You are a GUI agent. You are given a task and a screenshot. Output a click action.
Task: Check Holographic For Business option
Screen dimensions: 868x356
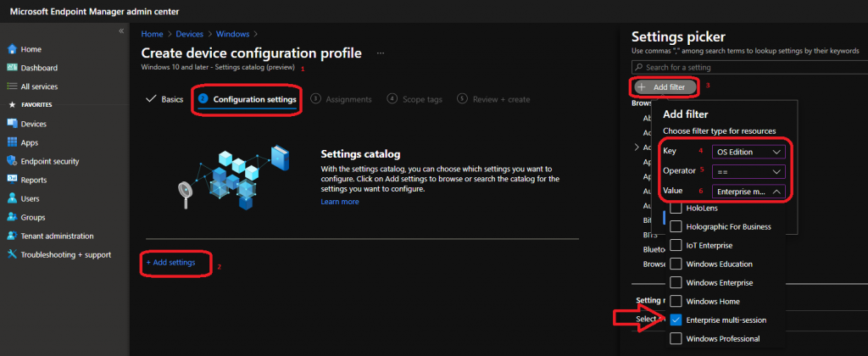point(676,226)
